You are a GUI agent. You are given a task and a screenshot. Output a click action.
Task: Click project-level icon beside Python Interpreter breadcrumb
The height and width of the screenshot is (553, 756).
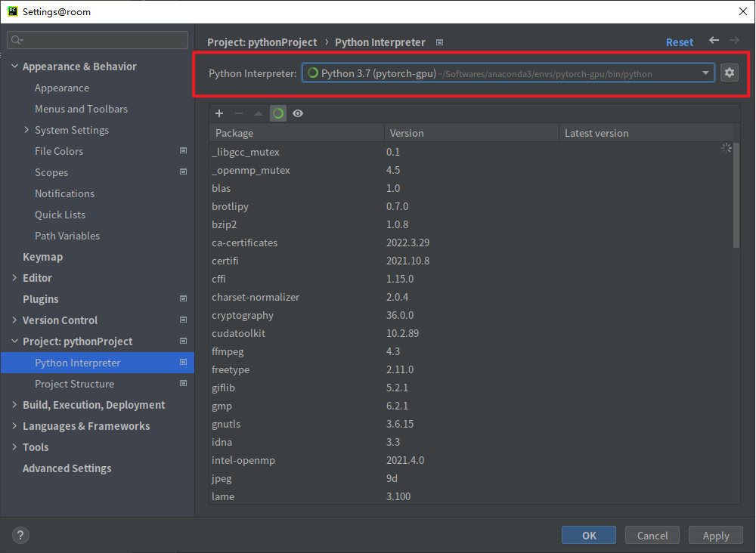pos(440,42)
